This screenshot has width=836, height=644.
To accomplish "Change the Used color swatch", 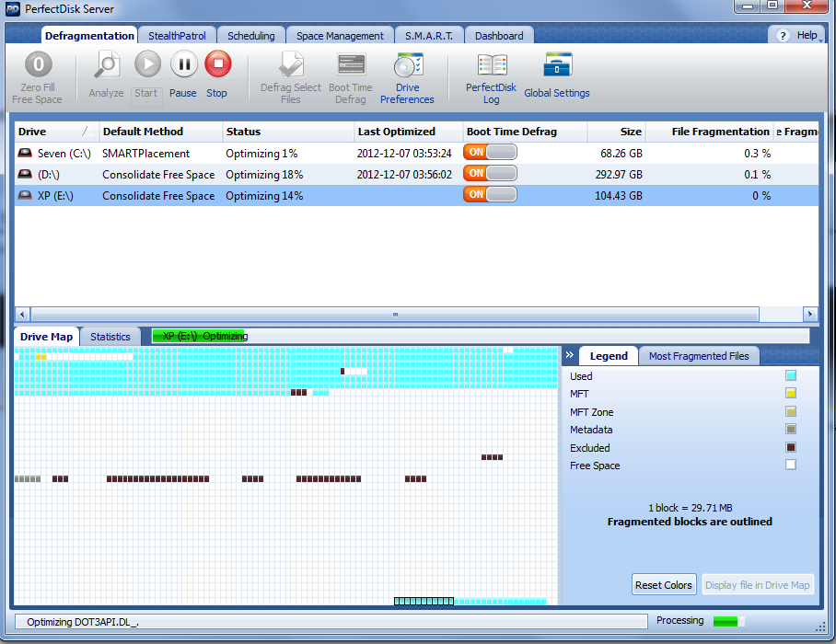I will pos(791,375).
